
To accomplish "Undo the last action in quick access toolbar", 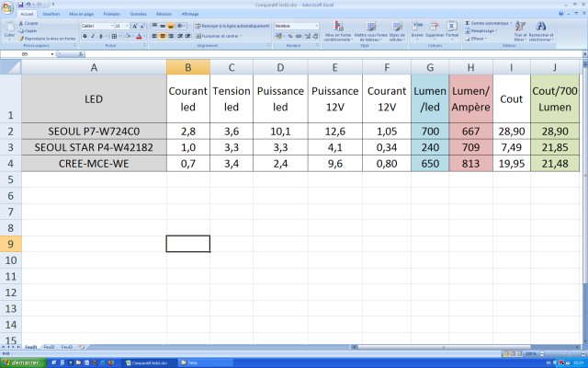I will click(x=28, y=5).
